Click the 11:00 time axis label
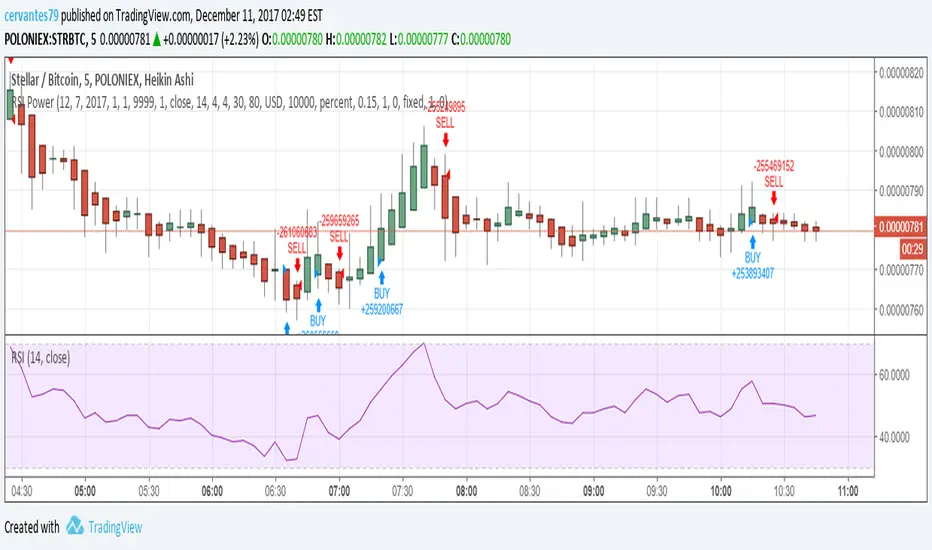 (848, 491)
